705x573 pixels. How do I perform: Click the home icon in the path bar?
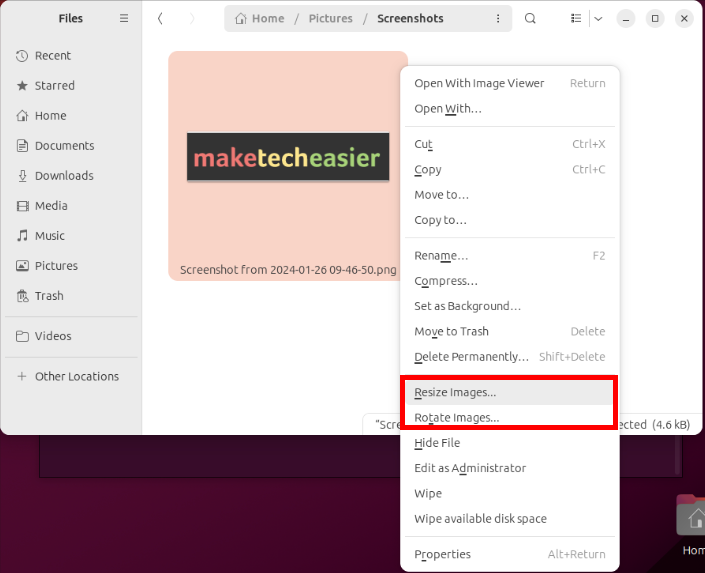click(x=241, y=18)
